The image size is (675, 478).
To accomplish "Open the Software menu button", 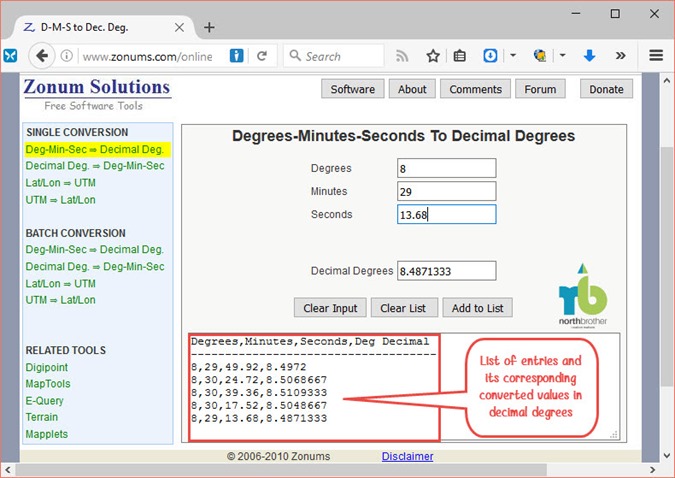I will click(353, 89).
